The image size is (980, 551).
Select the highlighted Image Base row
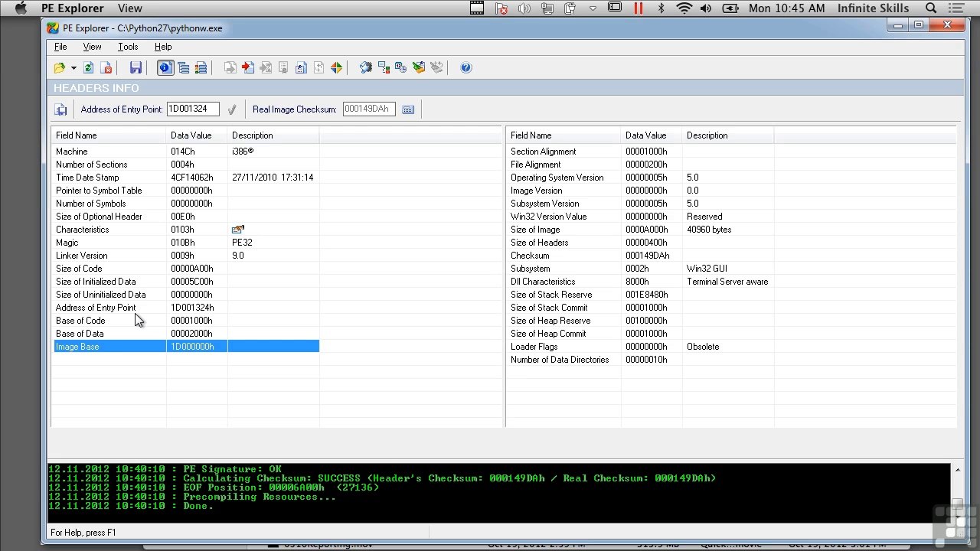click(186, 347)
